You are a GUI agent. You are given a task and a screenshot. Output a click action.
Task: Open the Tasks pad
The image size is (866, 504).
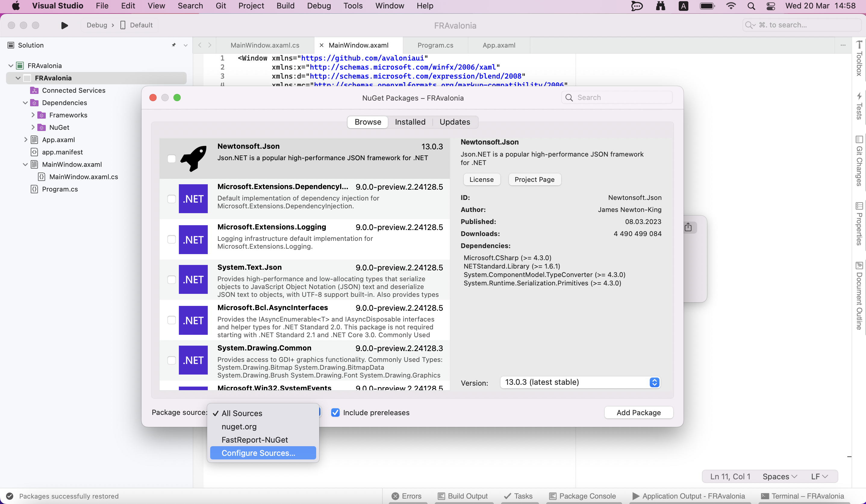tap(518, 496)
